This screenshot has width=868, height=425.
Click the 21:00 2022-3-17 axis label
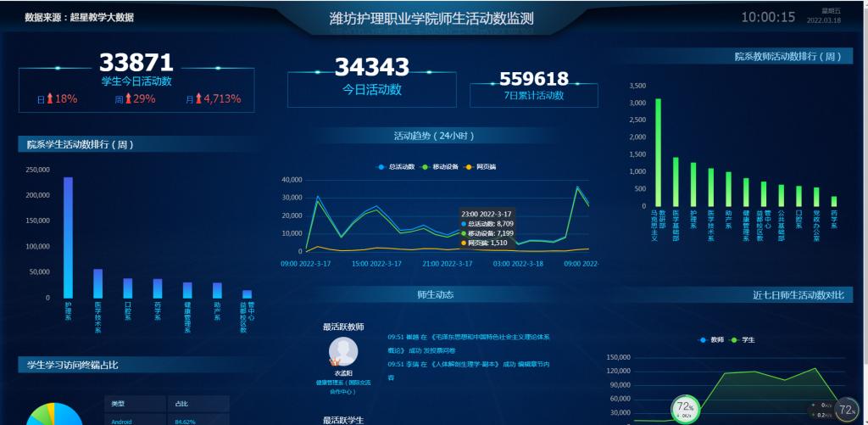tap(448, 264)
